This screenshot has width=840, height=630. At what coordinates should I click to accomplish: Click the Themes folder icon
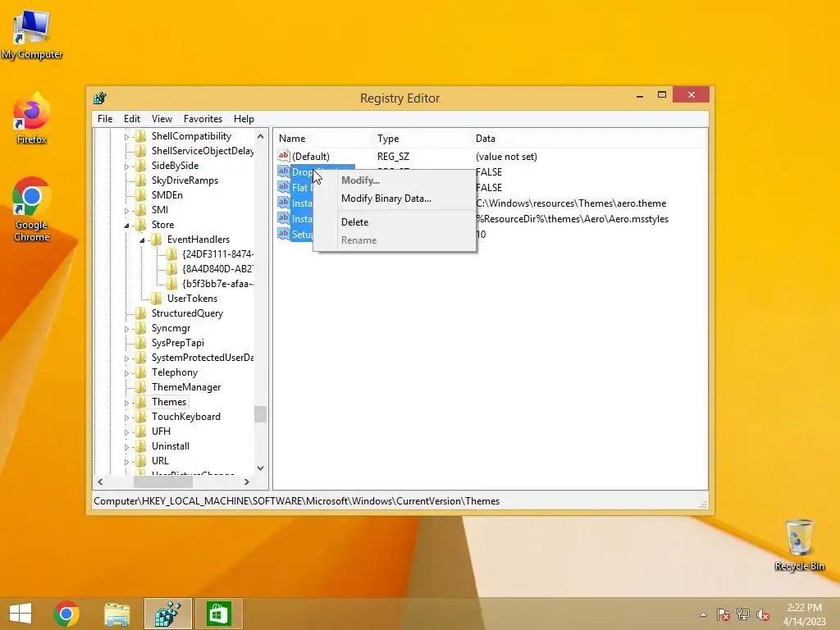[141, 402]
